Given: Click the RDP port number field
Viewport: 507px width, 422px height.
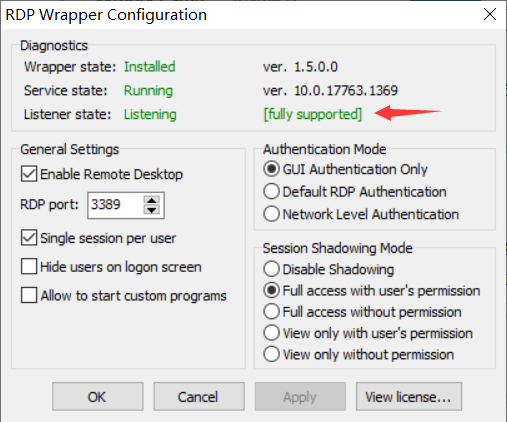Looking at the screenshot, I should coord(115,205).
